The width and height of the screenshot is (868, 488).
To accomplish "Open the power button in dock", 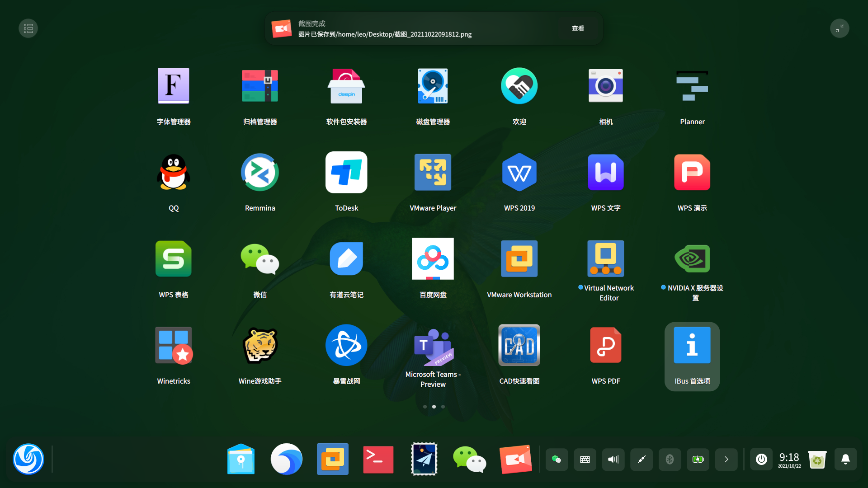I will (x=761, y=460).
